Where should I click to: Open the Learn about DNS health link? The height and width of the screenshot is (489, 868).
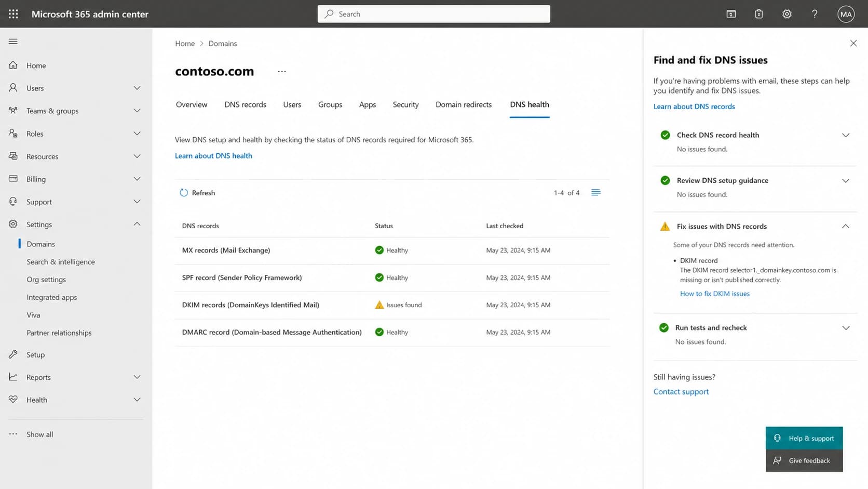(213, 155)
